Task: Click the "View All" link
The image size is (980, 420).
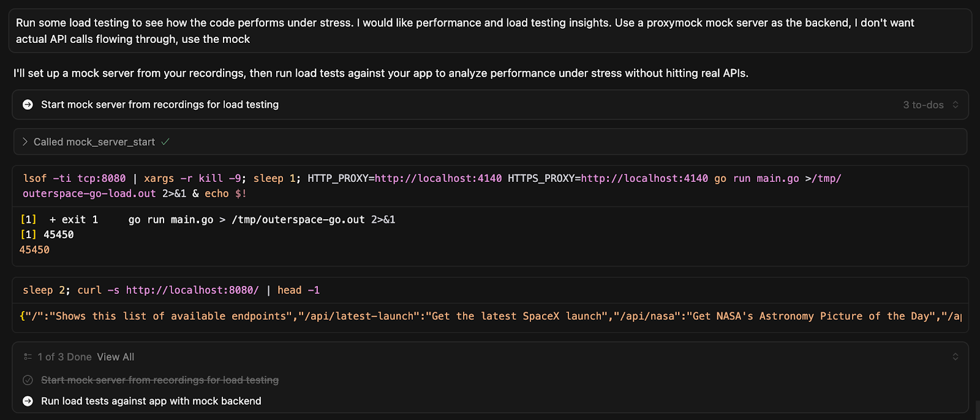Action: click(x=115, y=357)
